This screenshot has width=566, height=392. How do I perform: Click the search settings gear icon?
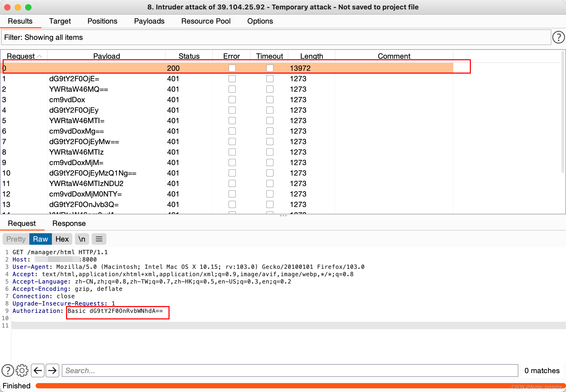coord(22,371)
